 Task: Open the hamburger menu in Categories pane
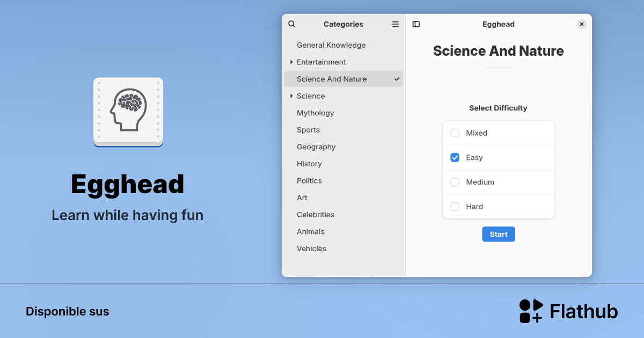(396, 24)
